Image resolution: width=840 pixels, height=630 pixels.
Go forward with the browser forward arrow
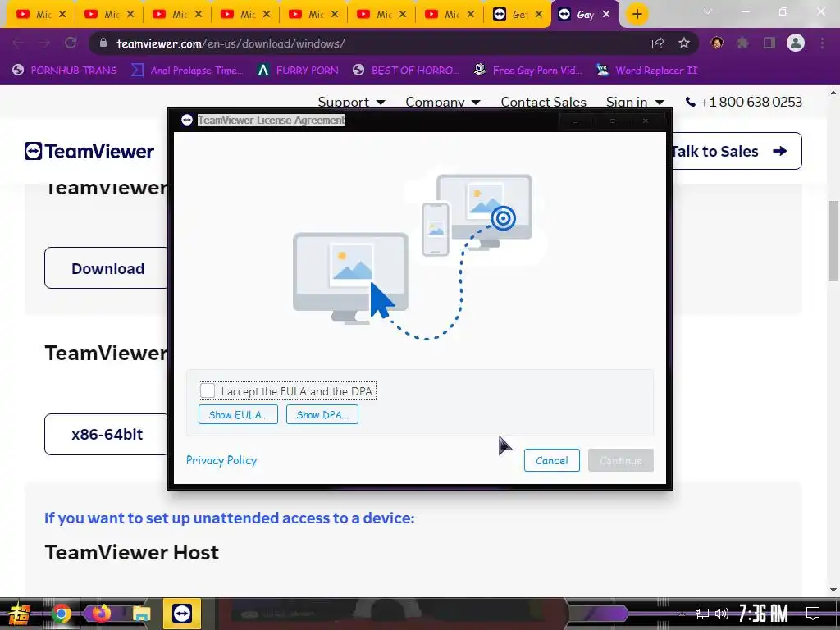tap(44, 43)
